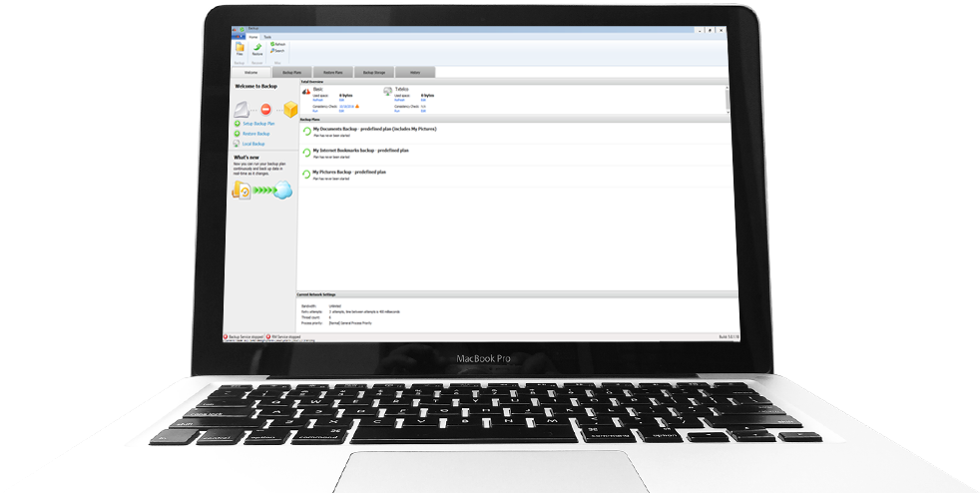
Task: Open the Tools ribbon tab
Action: [267, 37]
